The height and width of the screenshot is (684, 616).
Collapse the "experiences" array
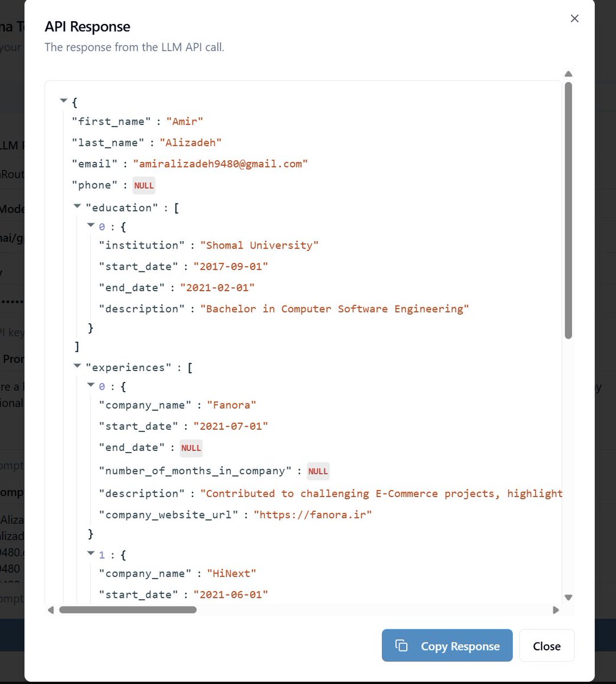(x=77, y=367)
